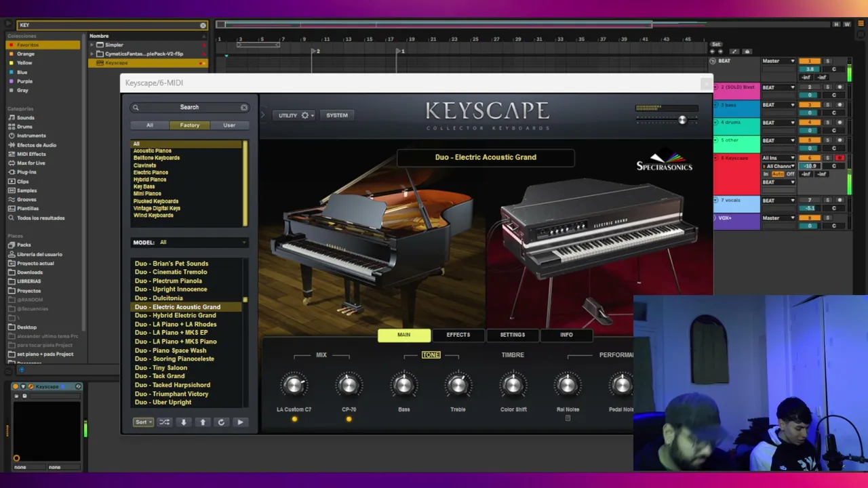This screenshot has width=868, height=488.
Task: Select Efectos de Audio browser category
Action: pos(37,145)
